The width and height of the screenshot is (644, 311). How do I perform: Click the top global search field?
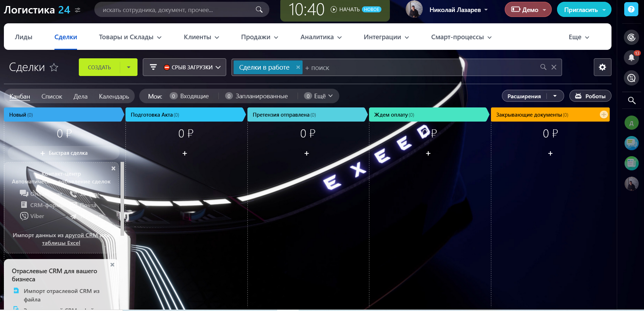click(x=177, y=10)
